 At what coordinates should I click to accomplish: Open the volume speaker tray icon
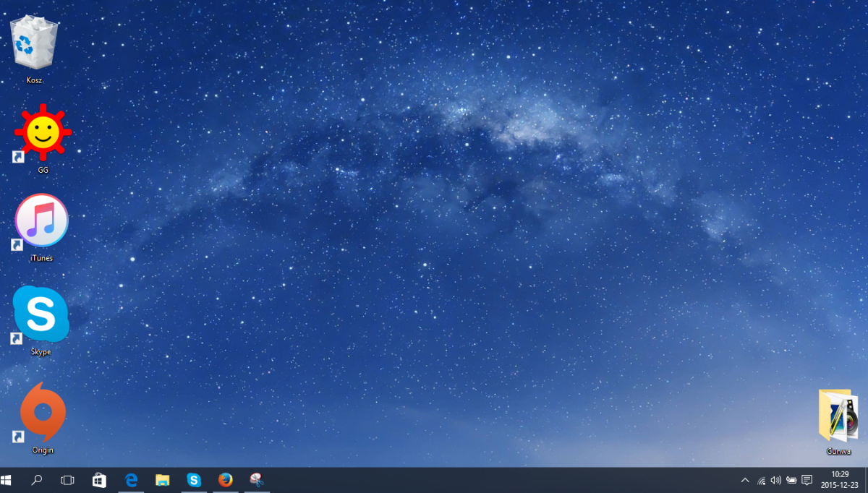pyautogui.click(x=776, y=480)
